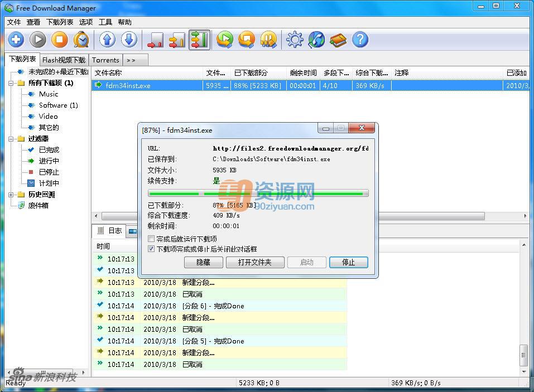
Task: Select 未完成的+最近下载 in the tree
Action: click(x=58, y=72)
